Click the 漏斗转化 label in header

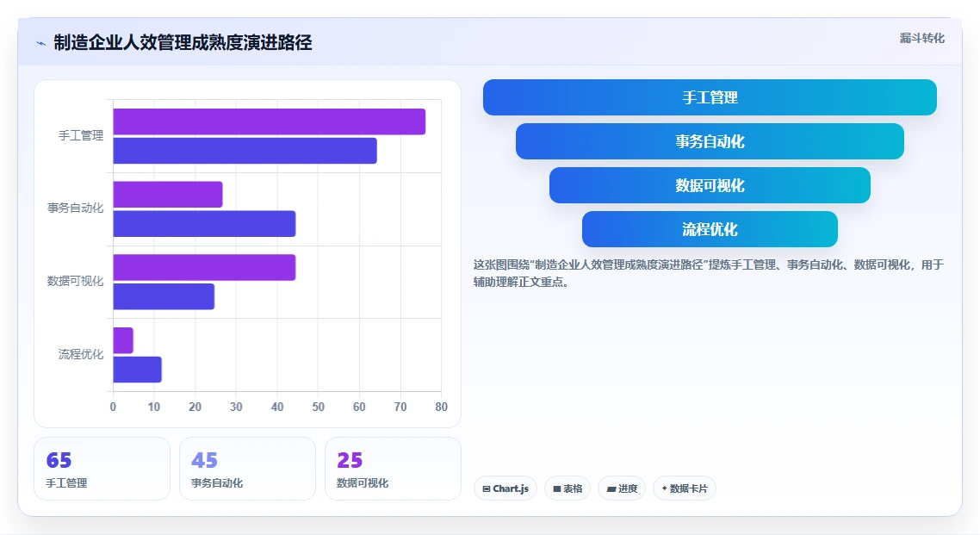(922, 38)
